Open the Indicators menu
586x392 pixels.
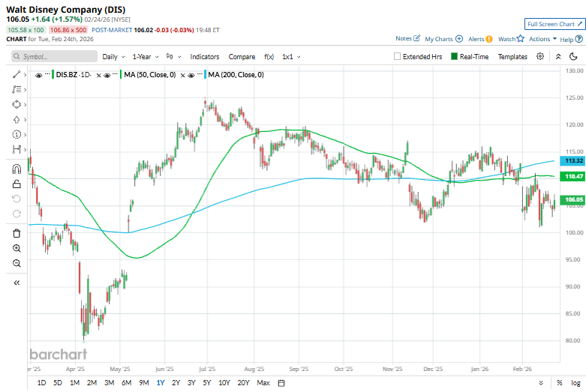[x=204, y=56]
